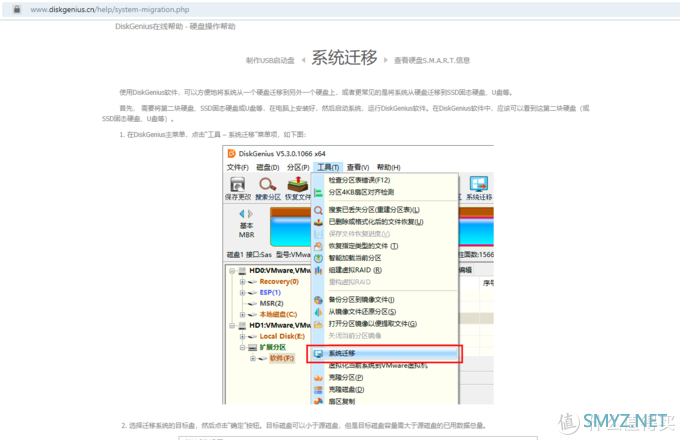Open the 查看(V) menu
Image resolution: width=680 pixels, height=440 pixels.
(x=358, y=167)
